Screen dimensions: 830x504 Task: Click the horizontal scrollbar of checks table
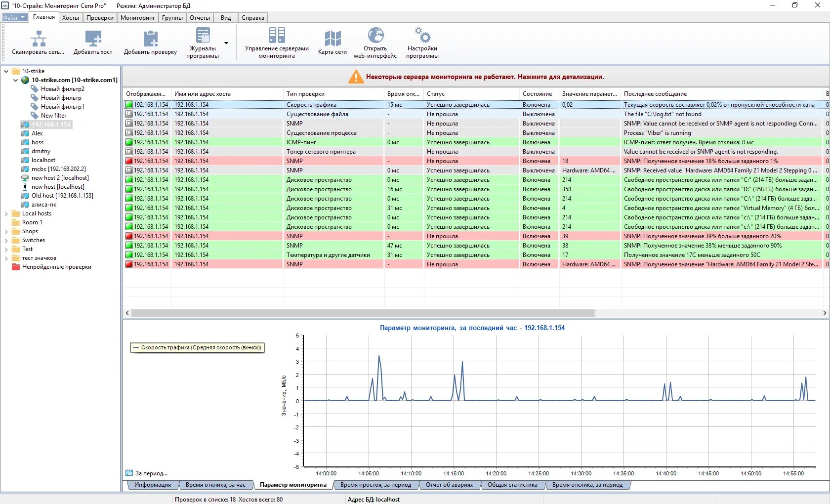coord(363,313)
